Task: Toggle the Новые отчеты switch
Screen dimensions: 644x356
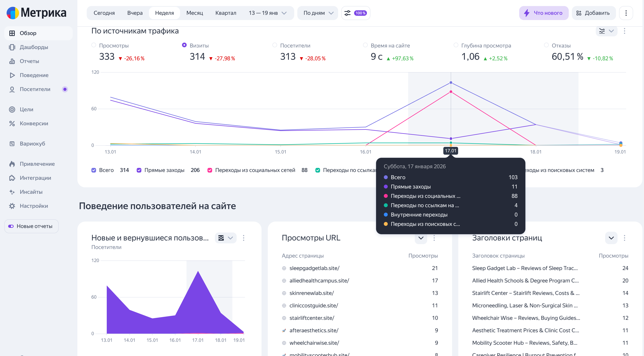Action: [x=11, y=226]
